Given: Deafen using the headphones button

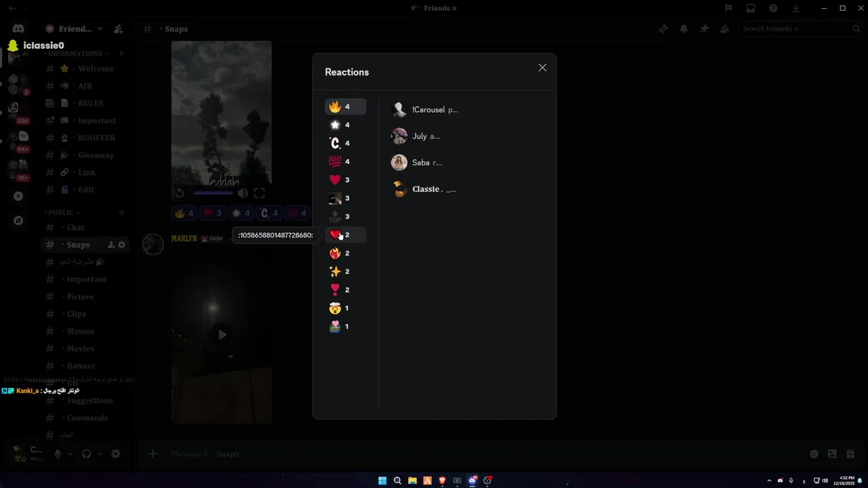Looking at the screenshot, I should click(86, 454).
